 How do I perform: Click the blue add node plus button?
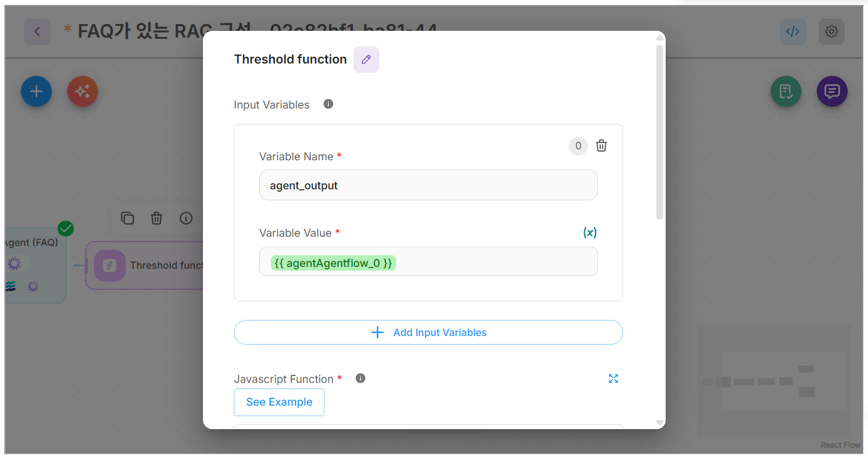pos(36,91)
